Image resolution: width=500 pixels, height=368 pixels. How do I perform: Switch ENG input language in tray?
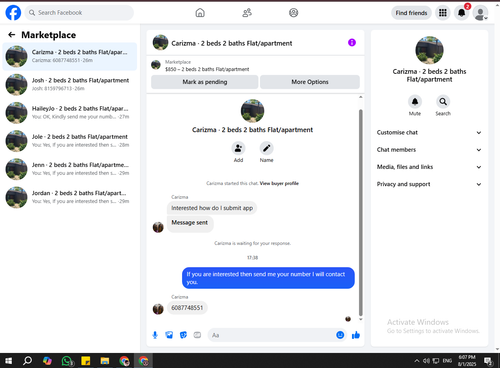447,361
